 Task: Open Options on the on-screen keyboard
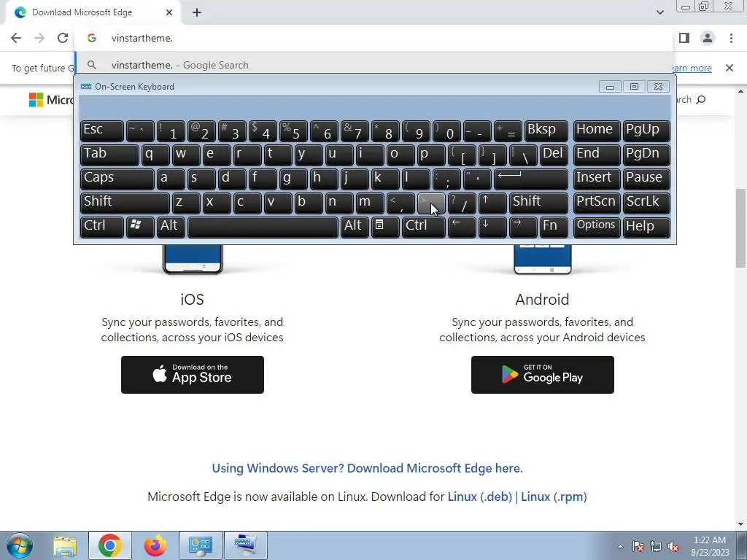[597, 227]
